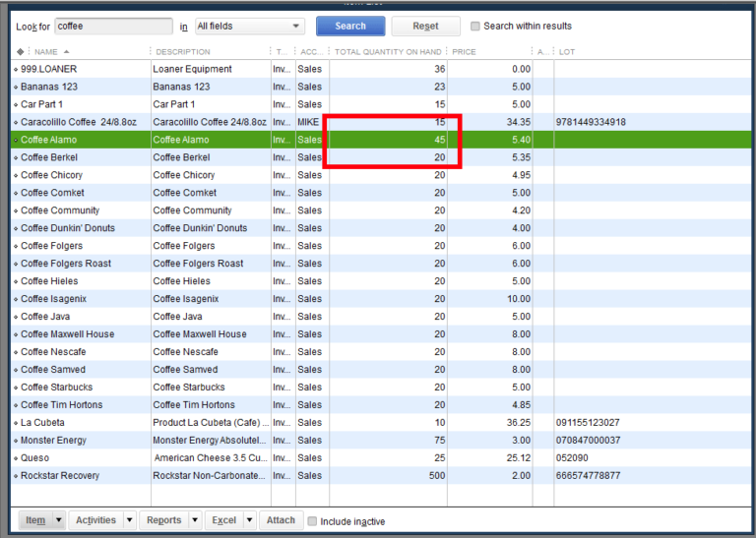756x538 pixels.
Task: Select the Rockstar Recovery item name
Action: pyautogui.click(x=60, y=475)
